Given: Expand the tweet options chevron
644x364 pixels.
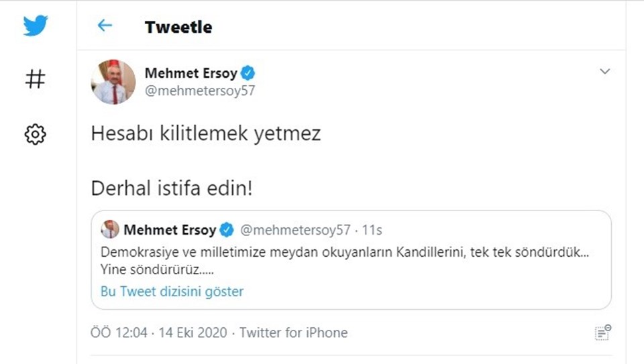Looking at the screenshot, I should [604, 71].
